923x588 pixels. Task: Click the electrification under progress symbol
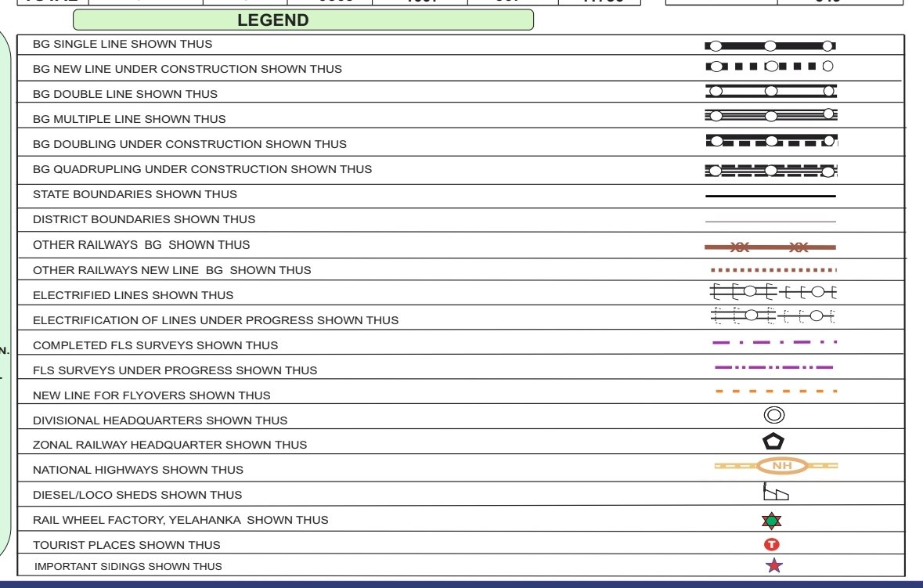[x=773, y=316]
